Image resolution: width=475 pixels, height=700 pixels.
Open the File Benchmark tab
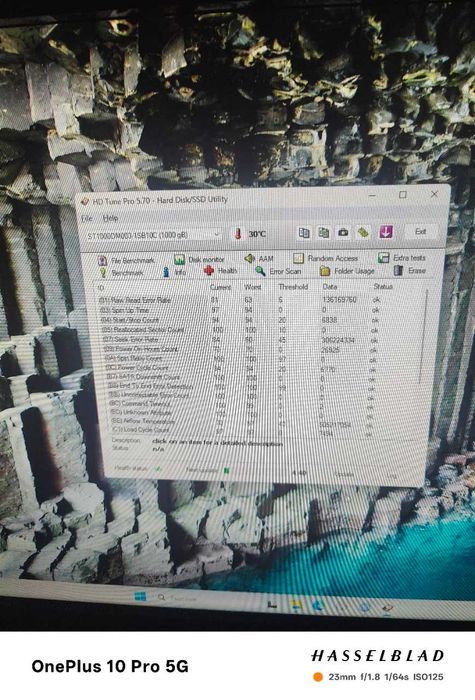(126, 260)
